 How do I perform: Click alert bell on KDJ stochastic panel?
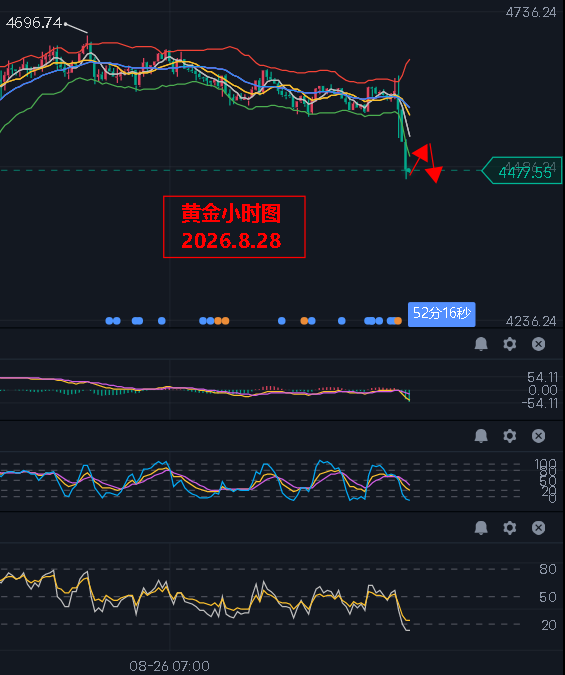[x=481, y=436]
